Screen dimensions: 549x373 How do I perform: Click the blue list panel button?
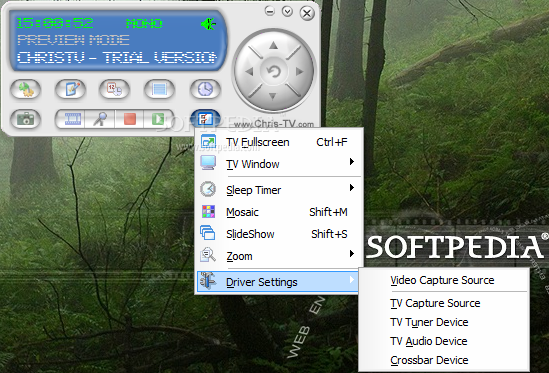pyautogui.click(x=159, y=89)
